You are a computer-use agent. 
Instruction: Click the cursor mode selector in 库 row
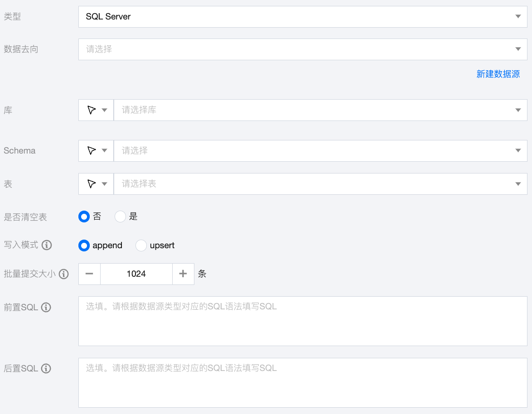(x=96, y=110)
